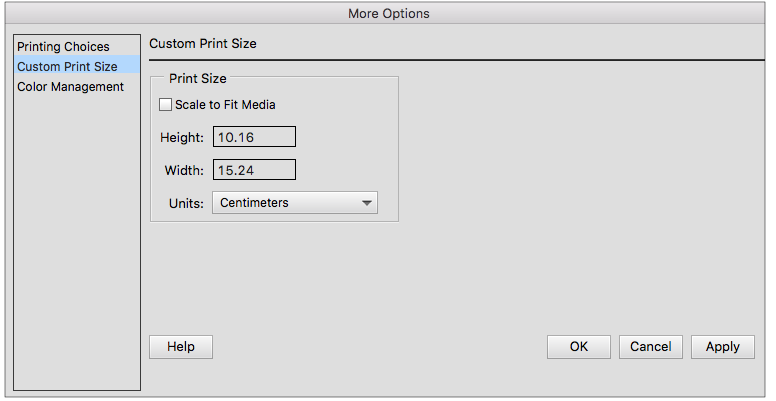Click the Units dropdown arrow

367,203
